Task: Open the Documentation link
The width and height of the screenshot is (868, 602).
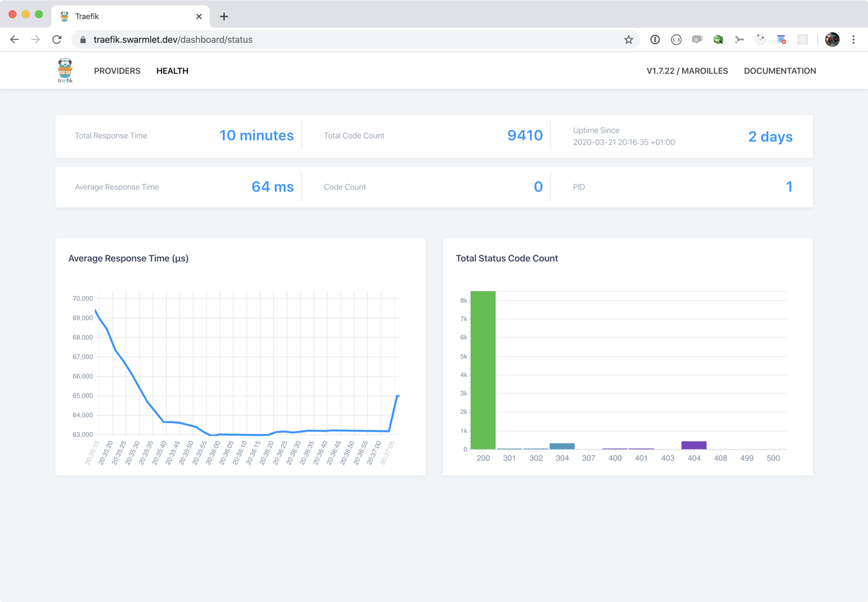Action: point(779,71)
